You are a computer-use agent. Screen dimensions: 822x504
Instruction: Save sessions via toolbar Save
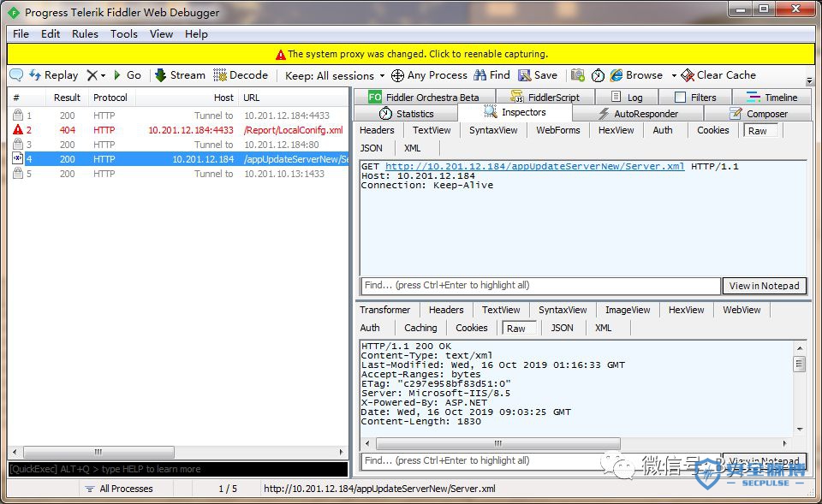[538, 75]
